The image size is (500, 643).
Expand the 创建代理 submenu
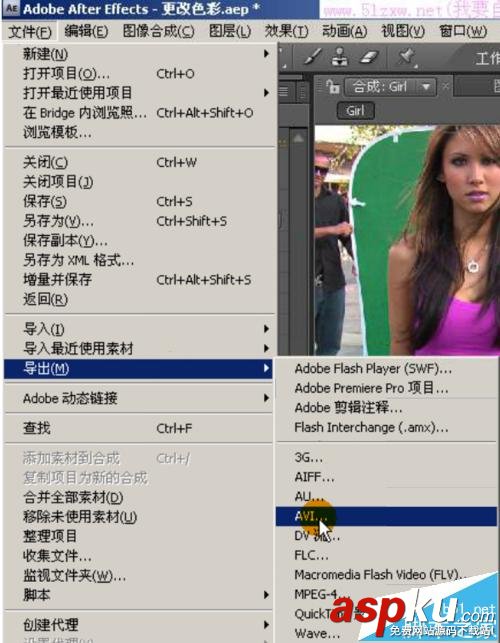tap(138, 625)
